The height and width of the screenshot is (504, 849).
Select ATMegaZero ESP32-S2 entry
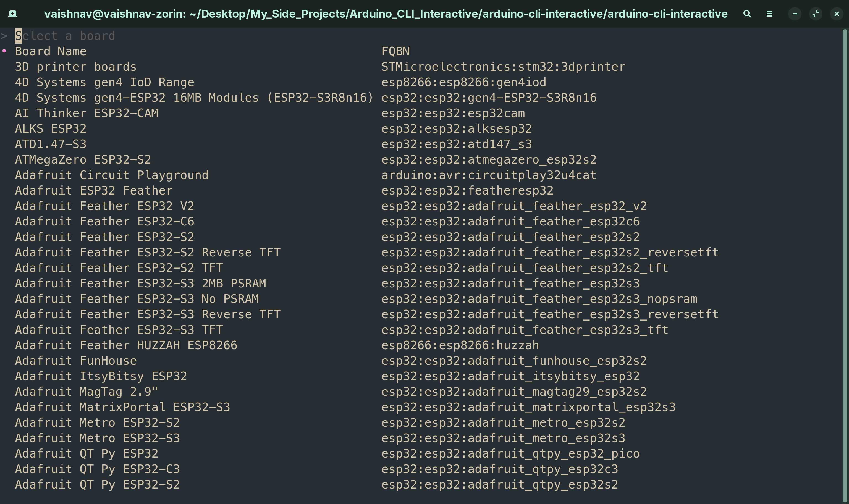click(x=306, y=159)
